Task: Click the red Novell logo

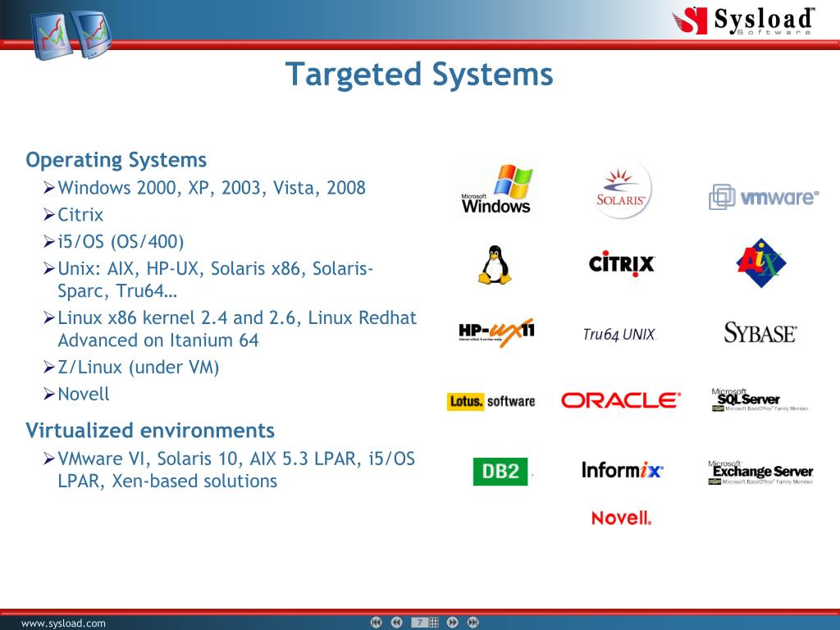Action: point(622,518)
